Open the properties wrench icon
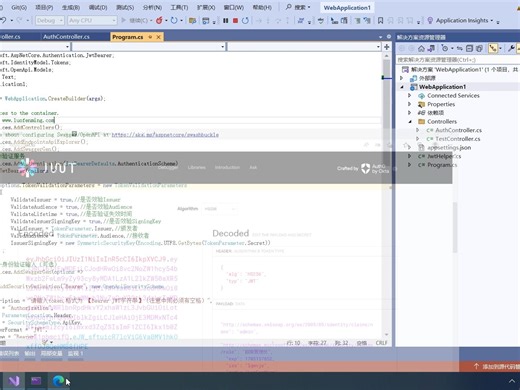This screenshot has width=520, height=390. (x=511, y=49)
